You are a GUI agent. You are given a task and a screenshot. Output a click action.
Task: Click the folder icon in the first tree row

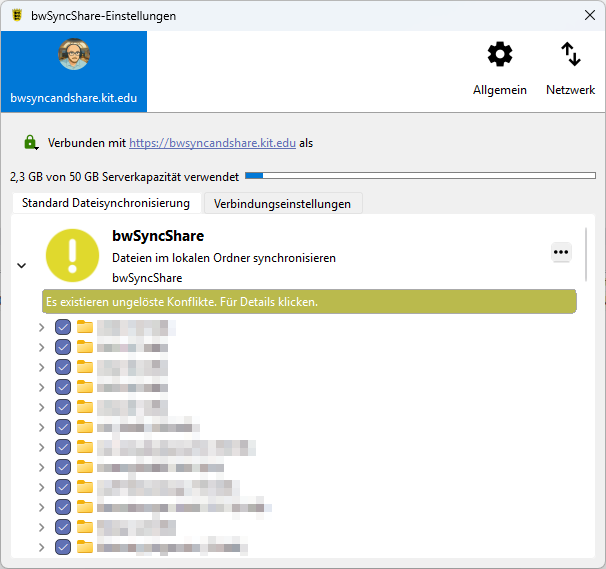(85, 327)
